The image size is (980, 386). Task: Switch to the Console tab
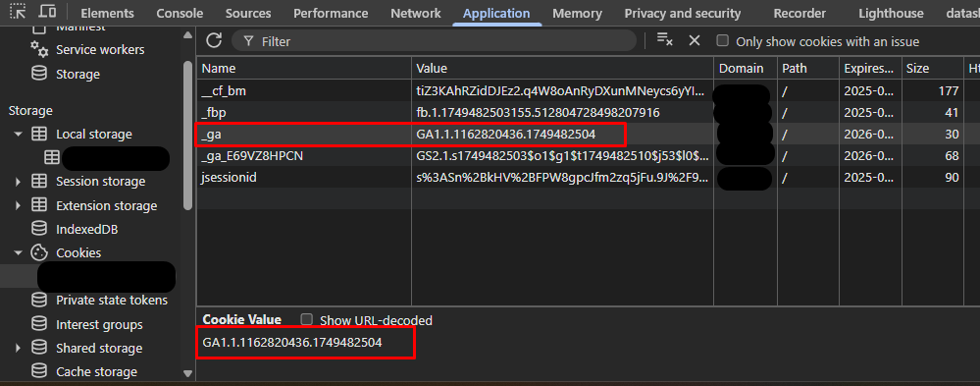point(180,13)
